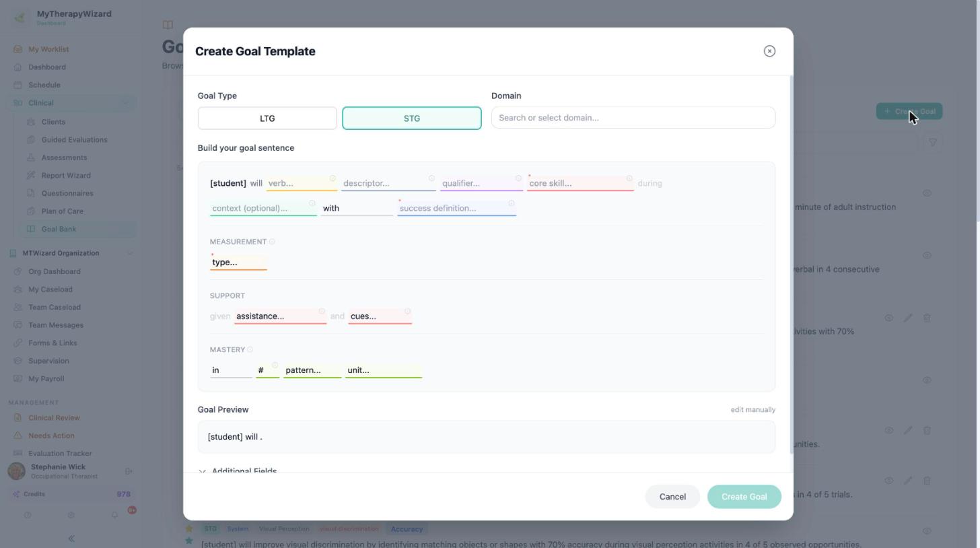This screenshot has width=980, height=548.
Task: Expand the Additional Fields section
Action: [x=238, y=471]
